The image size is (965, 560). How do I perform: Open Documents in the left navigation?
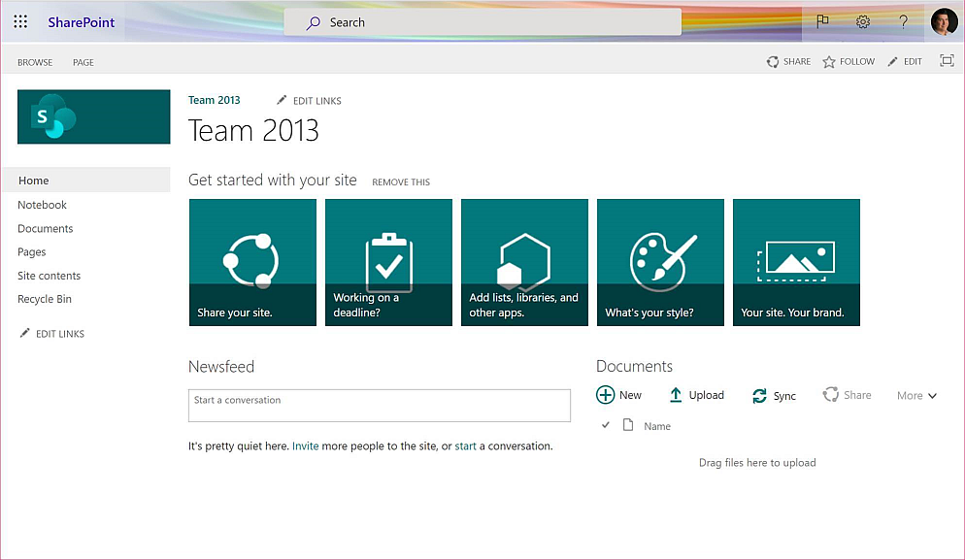45,228
